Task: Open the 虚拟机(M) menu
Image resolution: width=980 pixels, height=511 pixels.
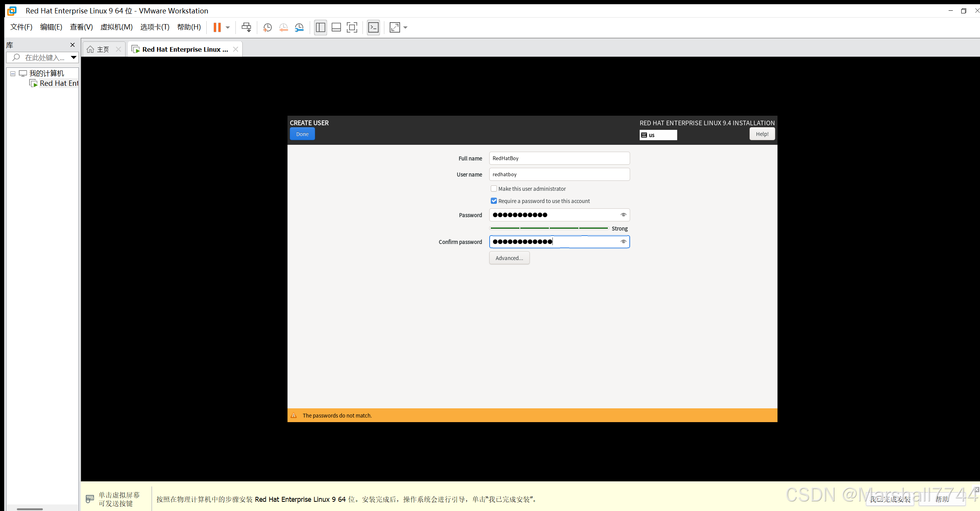Action: point(116,27)
